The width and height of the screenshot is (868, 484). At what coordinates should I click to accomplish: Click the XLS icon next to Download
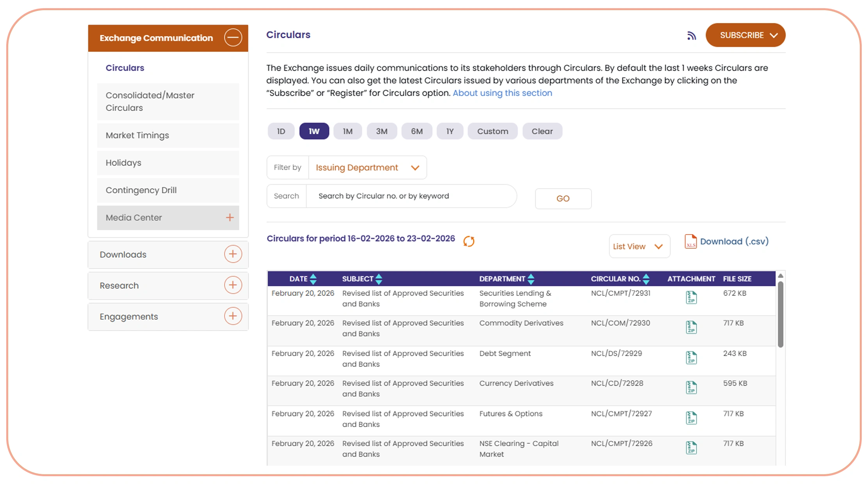(690, 241)
